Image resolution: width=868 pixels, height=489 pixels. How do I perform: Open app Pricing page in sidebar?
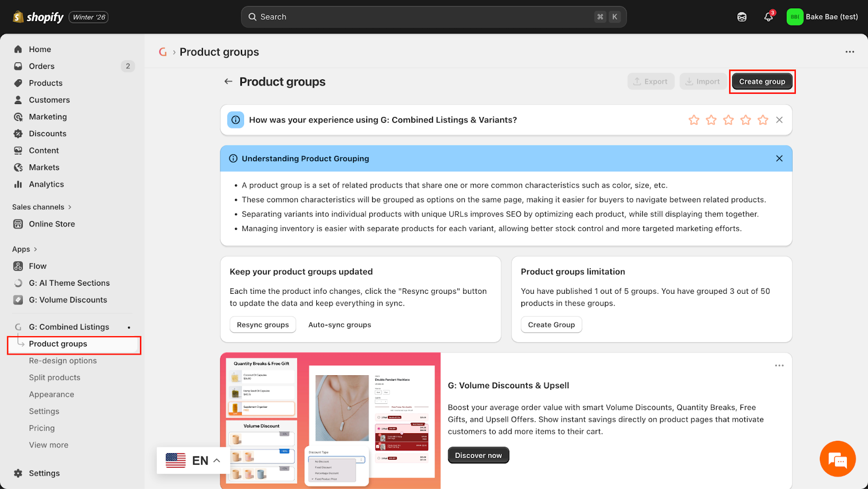tap(42, 428)
